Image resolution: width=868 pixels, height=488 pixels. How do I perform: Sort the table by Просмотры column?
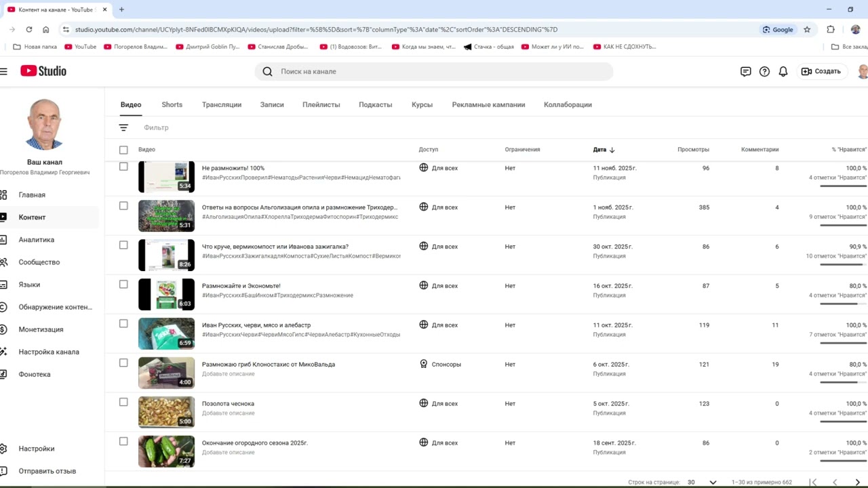[693, 150]
